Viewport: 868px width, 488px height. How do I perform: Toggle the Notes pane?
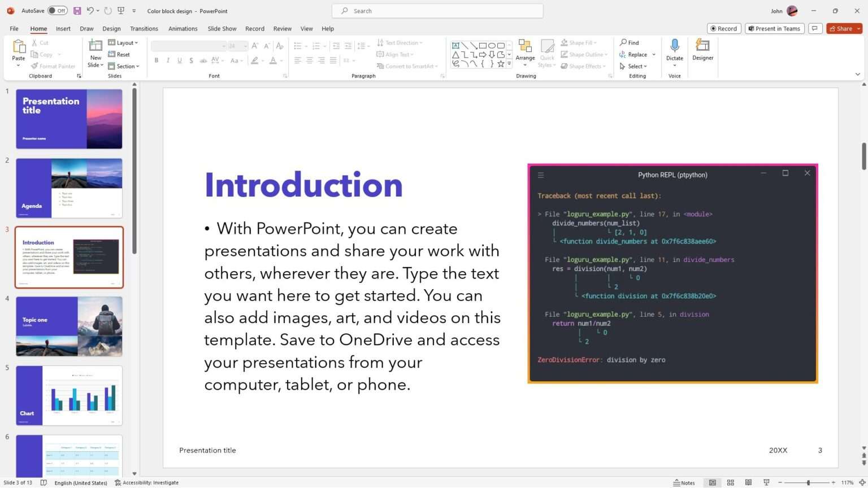tap(684, 482)
